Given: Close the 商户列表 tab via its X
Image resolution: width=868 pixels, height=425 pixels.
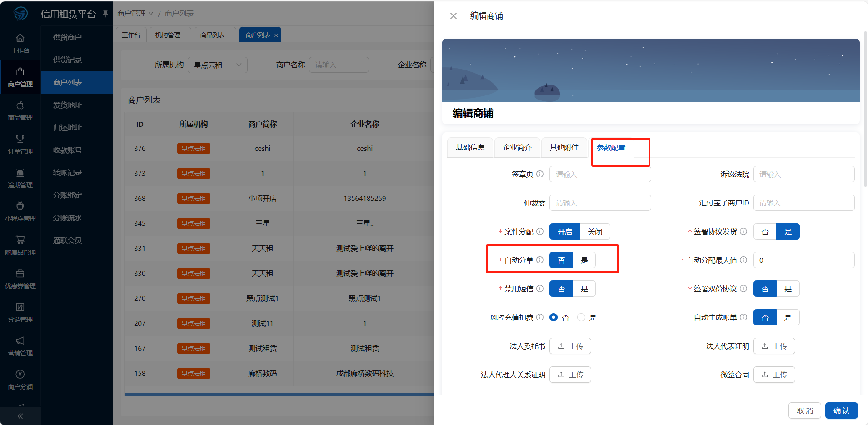Looking at the screenshot, I should pyautogui.click(x=276, y=35).
